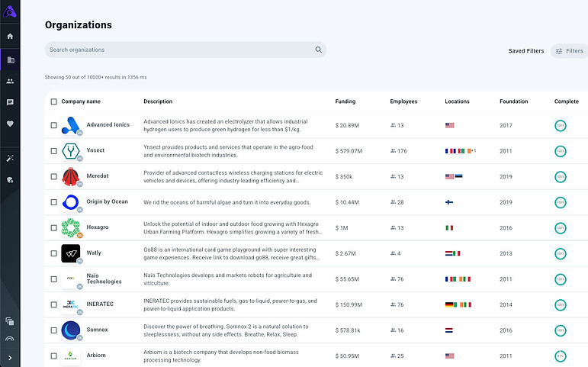The height and width of the screenshot is (367, 588).
Task: Open the Arbiom company name
Action: [x=96, y=355]
